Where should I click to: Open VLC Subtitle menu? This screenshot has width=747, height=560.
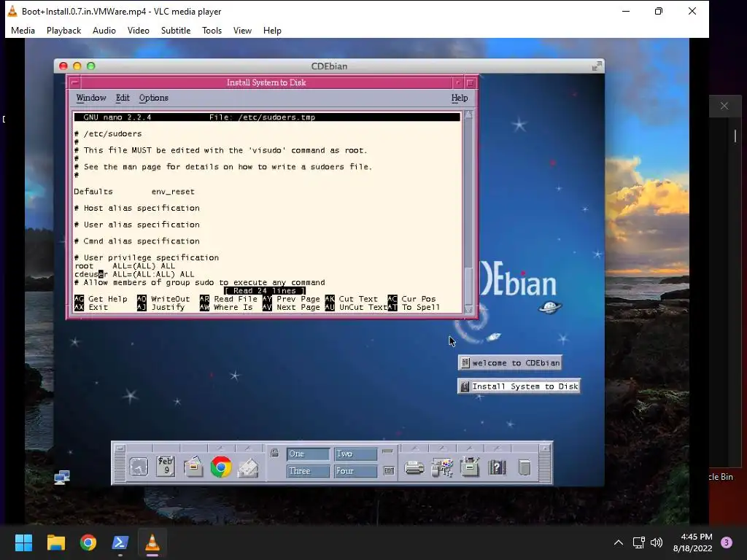point(176,31)
